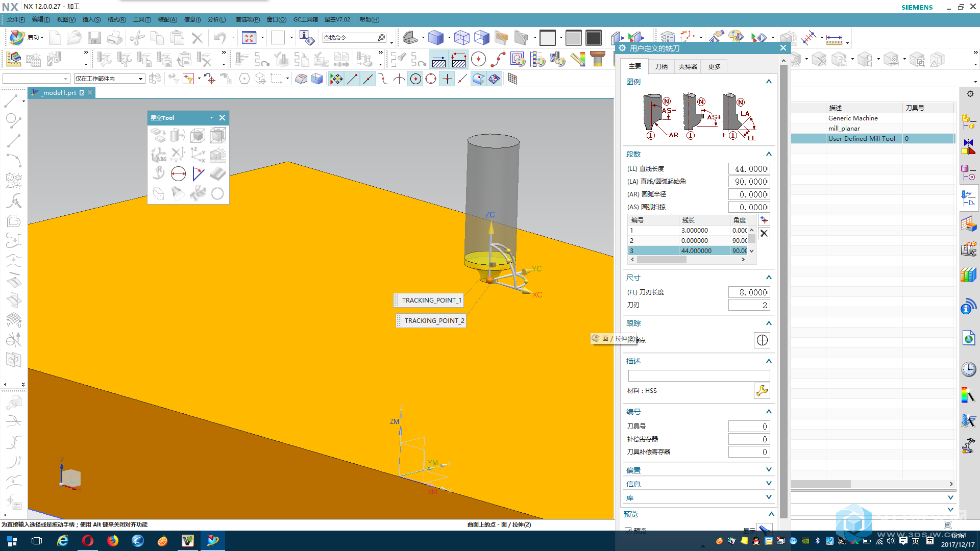Click the delete segment X button
The image size is (980, 551).
[x=764, y=234]
